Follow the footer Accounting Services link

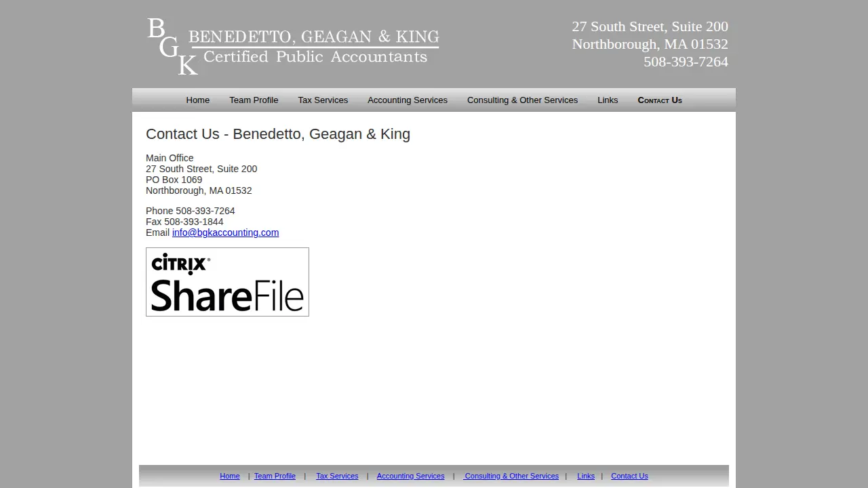pos(410,476)
